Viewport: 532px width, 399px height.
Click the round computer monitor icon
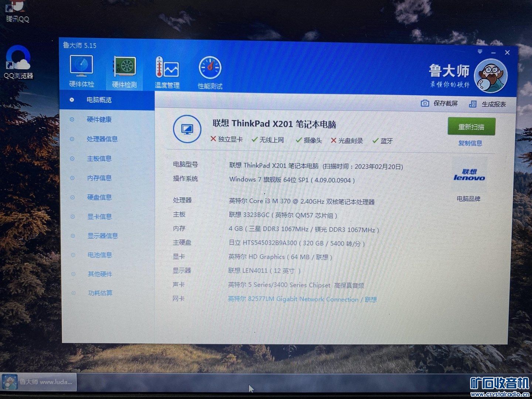click(x=187, y=129)
